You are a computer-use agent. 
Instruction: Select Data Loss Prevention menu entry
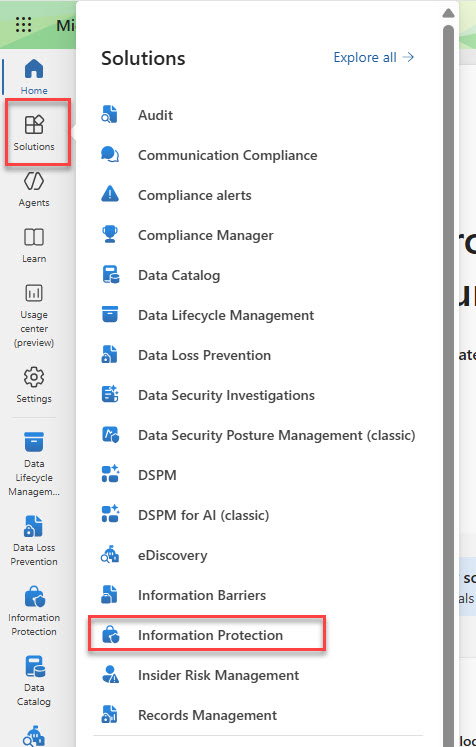[204, 355]
